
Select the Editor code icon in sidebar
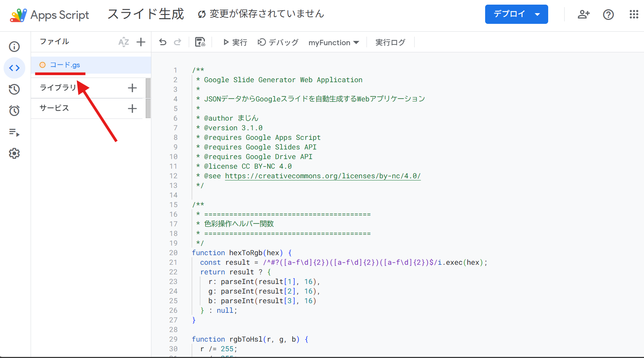click(x=14, y=68)
